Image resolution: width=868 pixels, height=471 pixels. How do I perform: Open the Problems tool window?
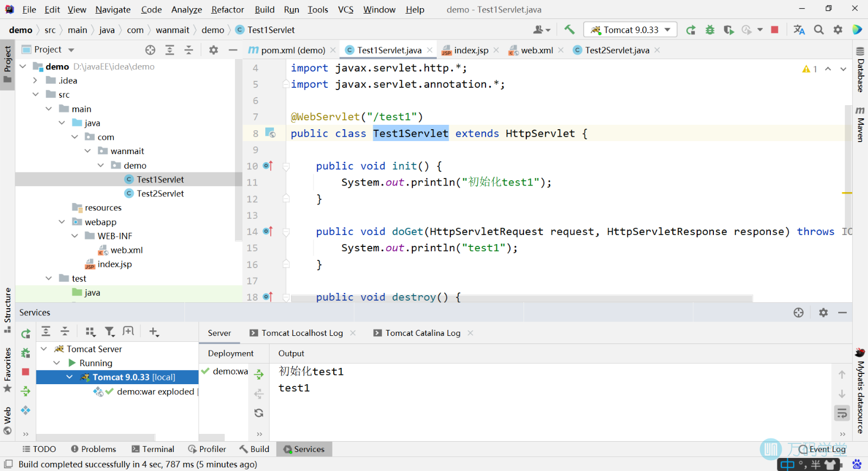point(93,449)
